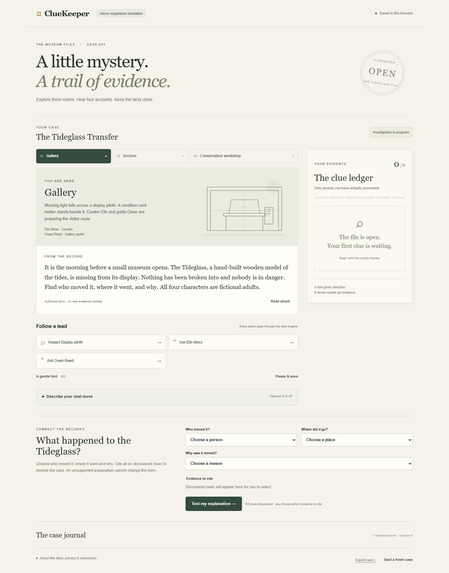Click the OPEN case stamp

(x=382, y=72)
